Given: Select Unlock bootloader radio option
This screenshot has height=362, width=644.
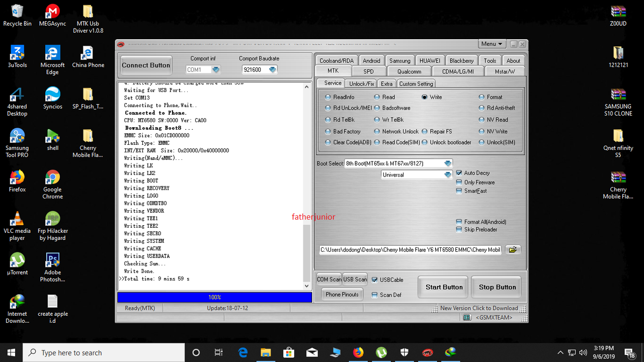Looking at the screenshot, I should [447, 143].
